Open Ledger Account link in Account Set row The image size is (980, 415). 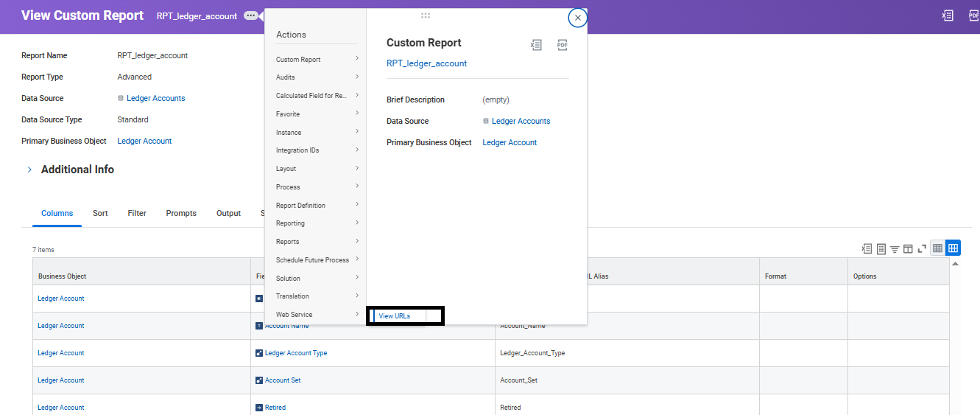61,380
